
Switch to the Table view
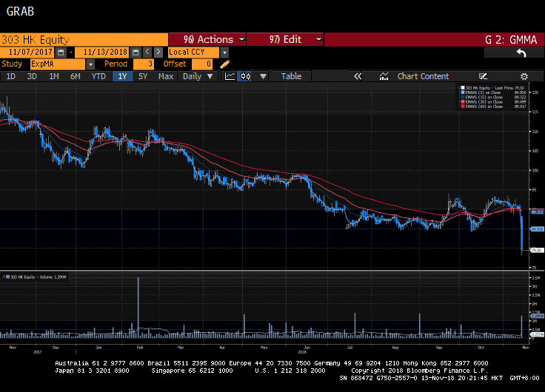coord(291,76)
